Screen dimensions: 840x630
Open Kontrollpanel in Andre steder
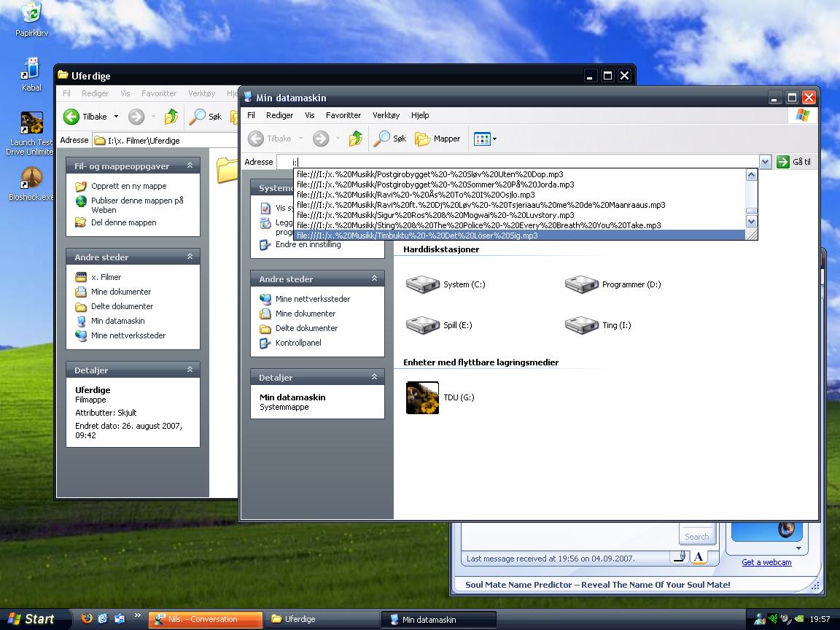coord(298,343)
